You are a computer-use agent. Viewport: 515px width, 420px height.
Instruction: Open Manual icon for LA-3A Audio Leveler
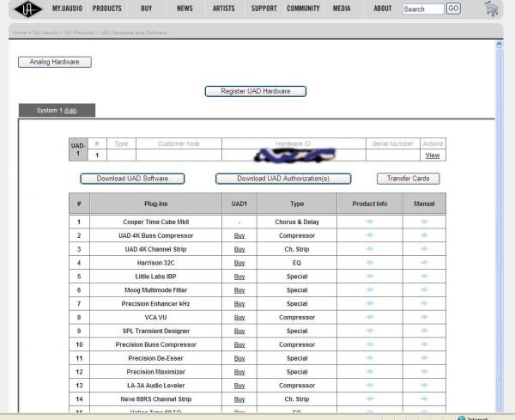[424, 386]
